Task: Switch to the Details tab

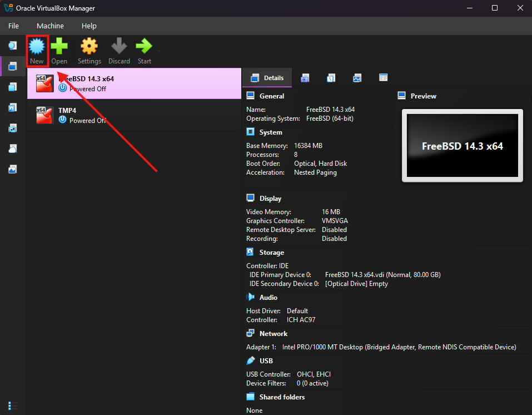Action: pyautogui.click(x=267, y=78)
